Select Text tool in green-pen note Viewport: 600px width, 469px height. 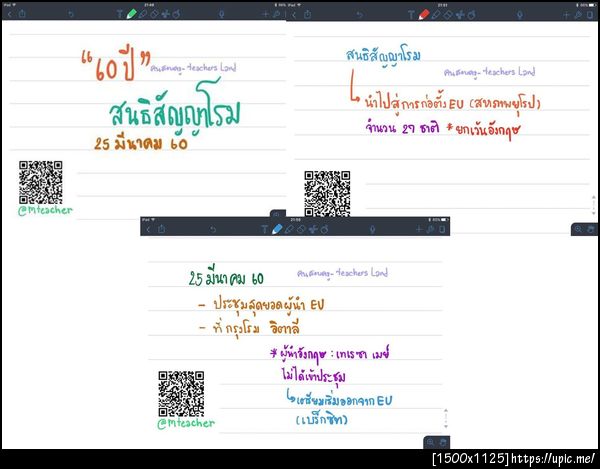coord(120,15)
